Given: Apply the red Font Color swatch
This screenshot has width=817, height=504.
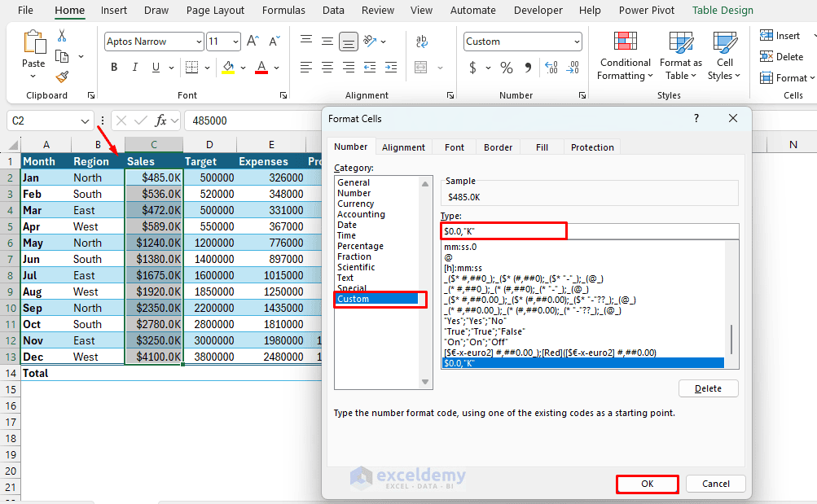Looking at the screenshot, I should pyautogui.click(x=261, y=67).
